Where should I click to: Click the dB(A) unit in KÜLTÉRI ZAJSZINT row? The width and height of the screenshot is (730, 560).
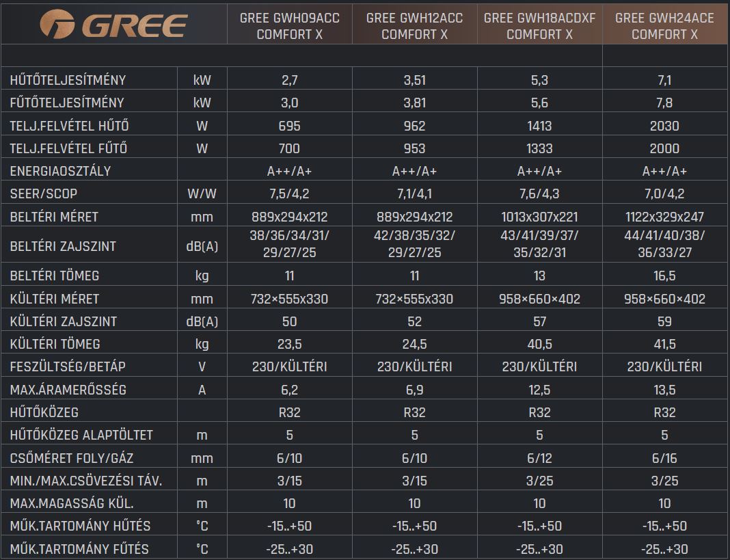(202, 321)
